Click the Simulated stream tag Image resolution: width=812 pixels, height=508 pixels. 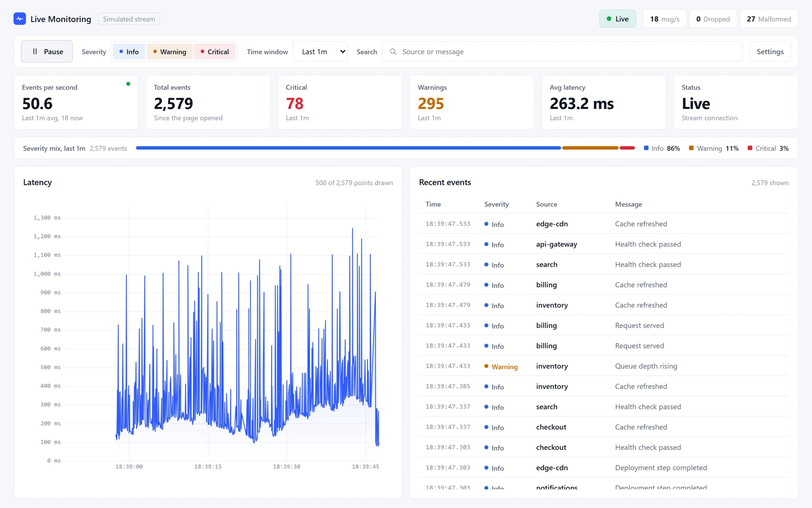pos(129,19)
